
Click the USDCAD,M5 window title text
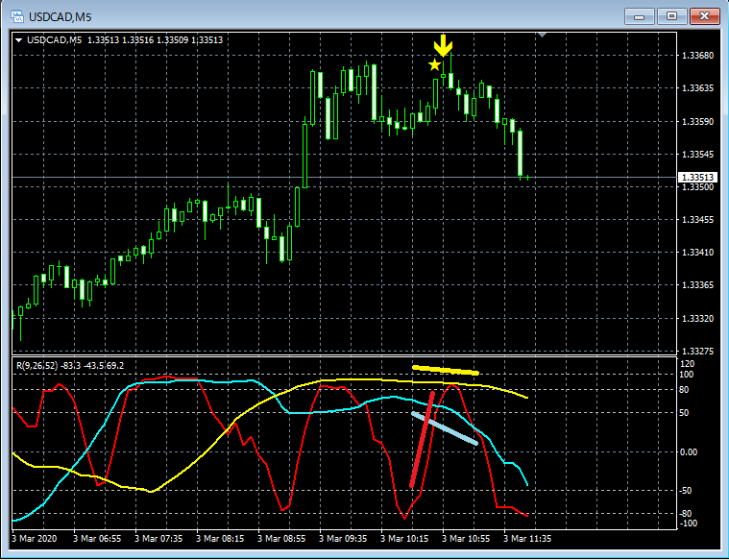[60, 17]
